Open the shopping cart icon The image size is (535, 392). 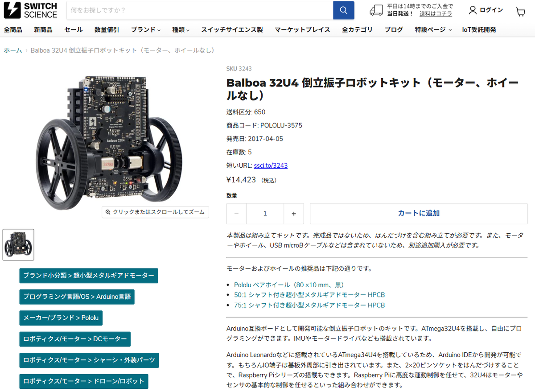coord(520,11)
